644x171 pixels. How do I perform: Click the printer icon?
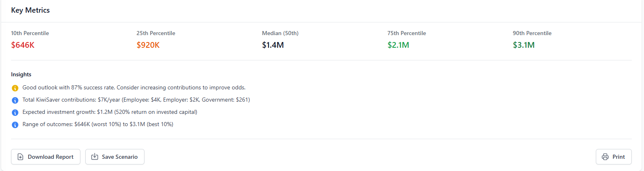pyautogui.click(x=605, y=157)
